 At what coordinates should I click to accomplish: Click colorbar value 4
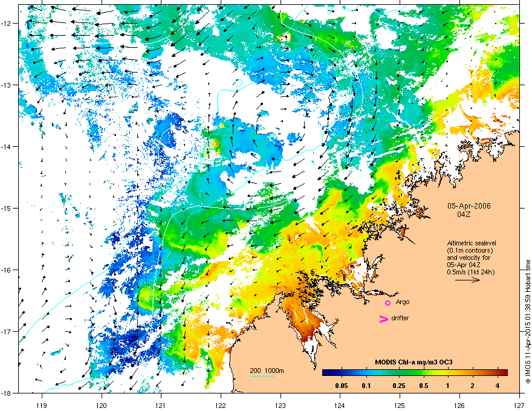click(x=498, y=386)
